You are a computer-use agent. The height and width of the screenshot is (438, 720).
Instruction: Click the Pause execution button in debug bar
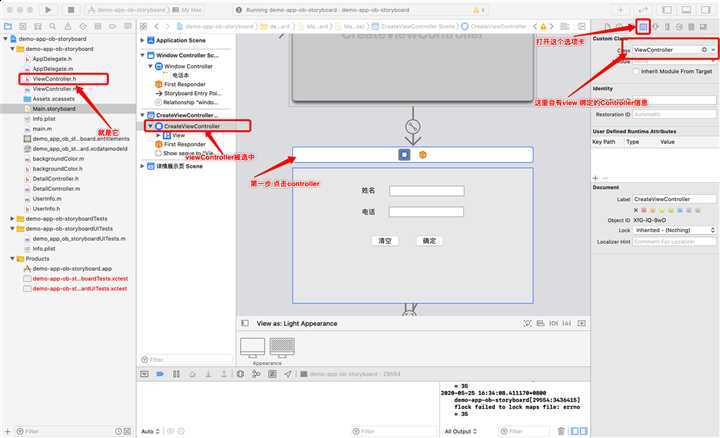[x=176, y=374]
